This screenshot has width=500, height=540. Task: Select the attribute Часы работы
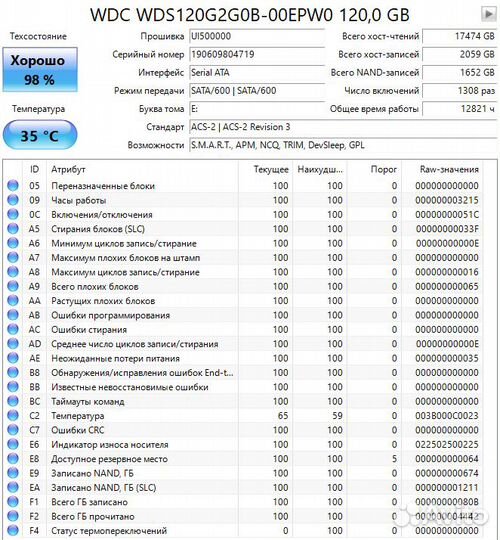(79, 200)
